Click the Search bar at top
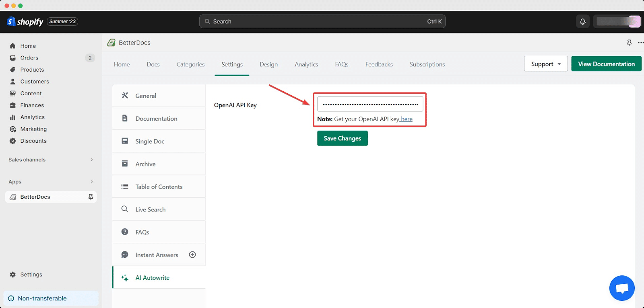The width and height of the screenshot is (644, 308). coord(322,21)
